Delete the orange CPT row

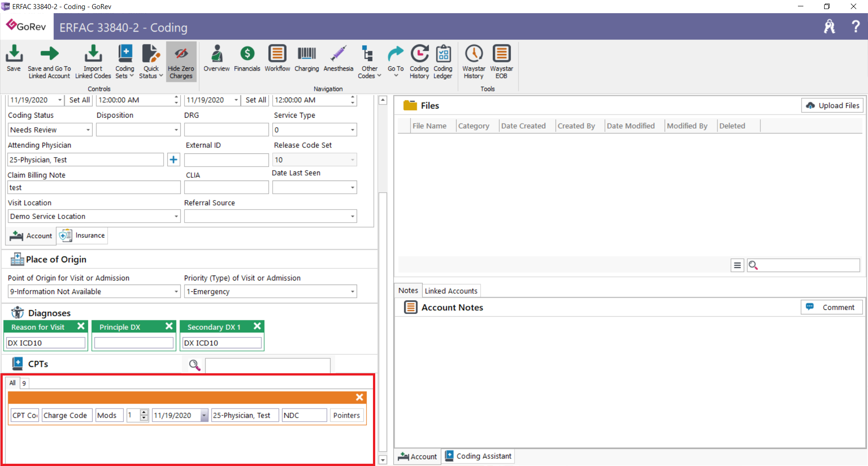[359, 397]
